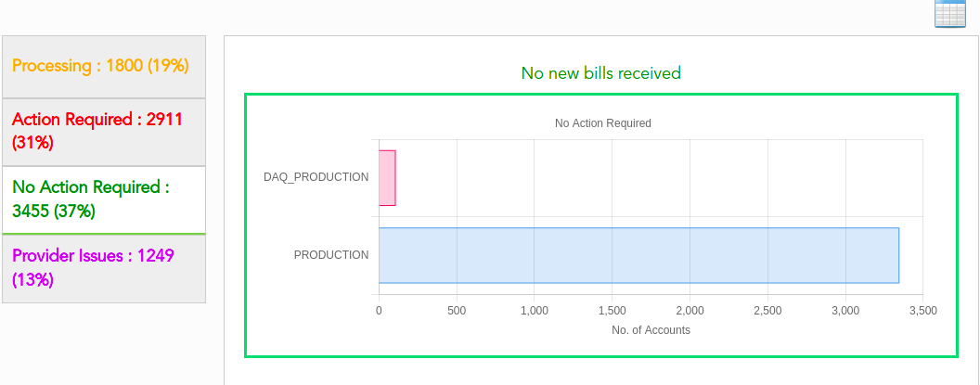Switch to Action Required : 2911 tab

[104, 131]
